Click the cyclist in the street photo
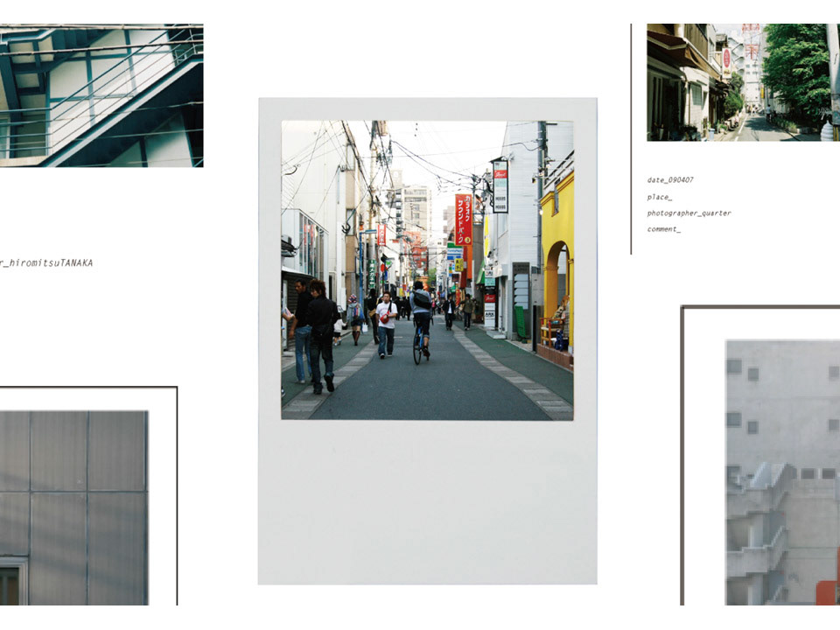The image size is (840, 630). coord(421,323)
